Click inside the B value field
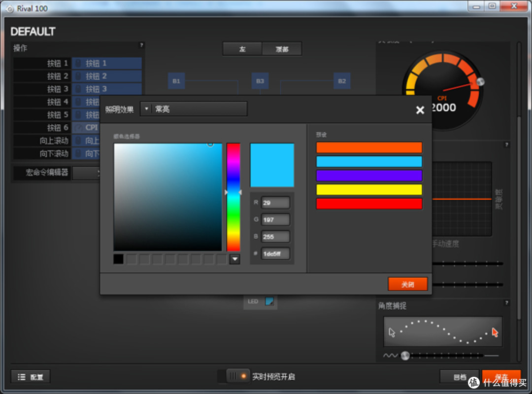This screenshot has width=532, height=394. [275, 237]
